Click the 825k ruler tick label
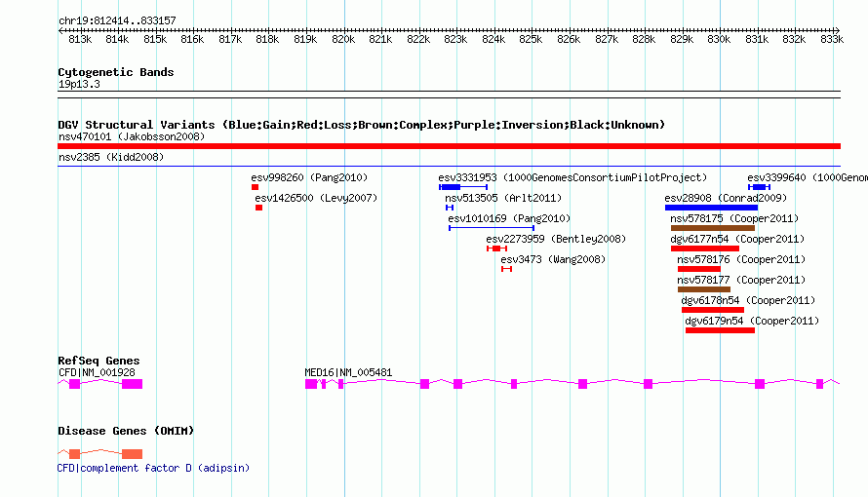868x497 pixels. point(531,39)
